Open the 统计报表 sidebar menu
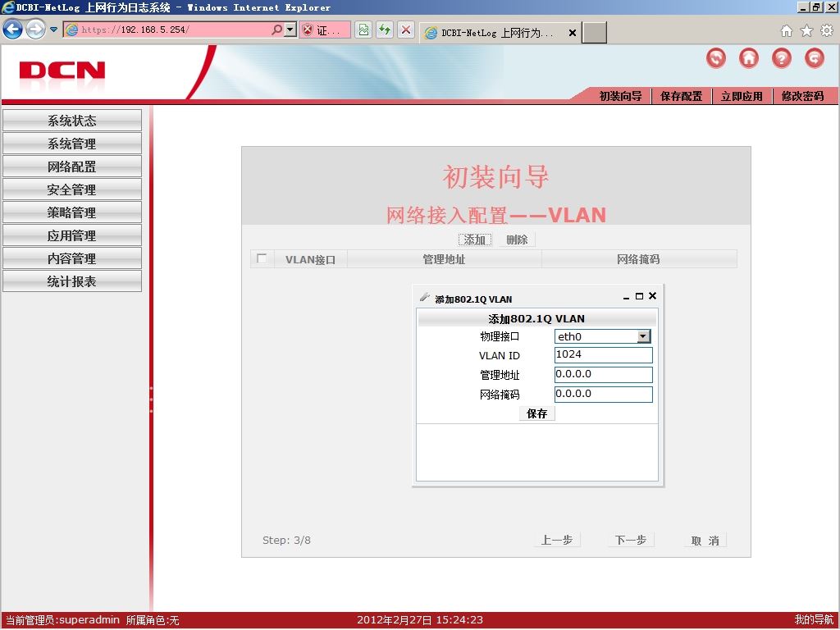 click(72, 281)
